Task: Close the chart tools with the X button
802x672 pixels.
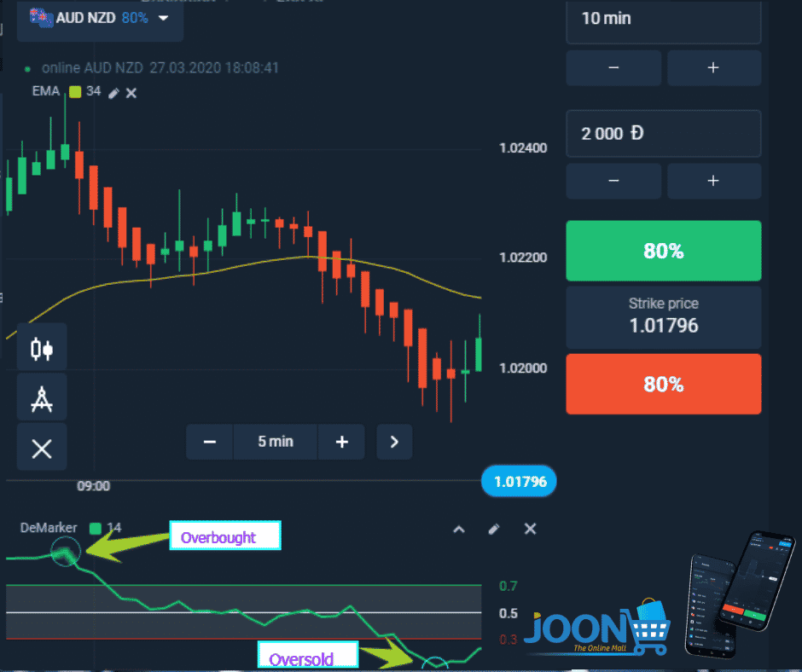Action: pos(42,449)
